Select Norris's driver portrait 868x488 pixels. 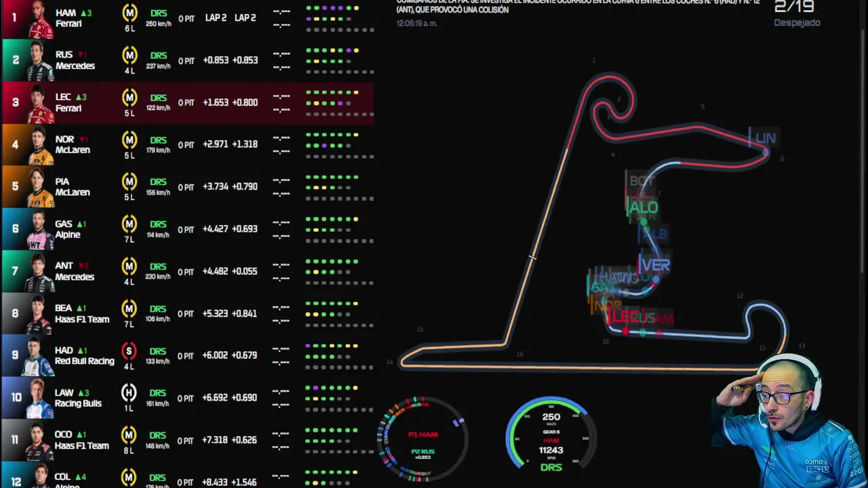(40, 145)
